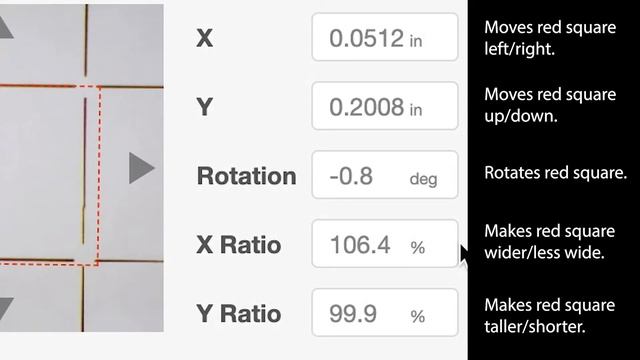Viewport: 640px width, 360px height.
Task: Click the red dashed square in the preview
Action: (x=49, y=176)
